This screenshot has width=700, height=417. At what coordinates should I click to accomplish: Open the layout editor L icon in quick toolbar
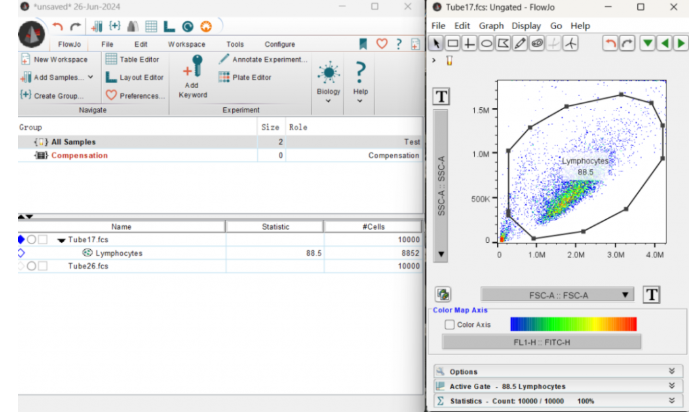point(169,27)
